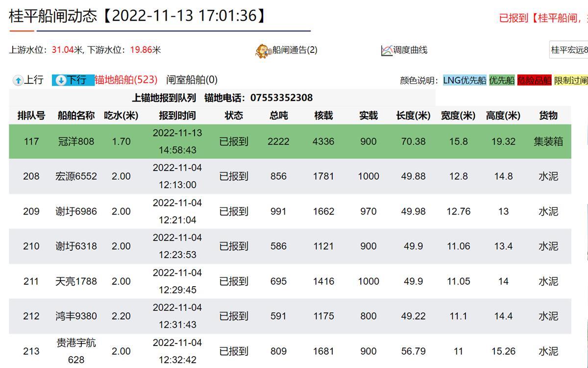This screenshot has height=368, width=588.
Task: Click the green 优先船 color legend
Action: tap(502, 80)
